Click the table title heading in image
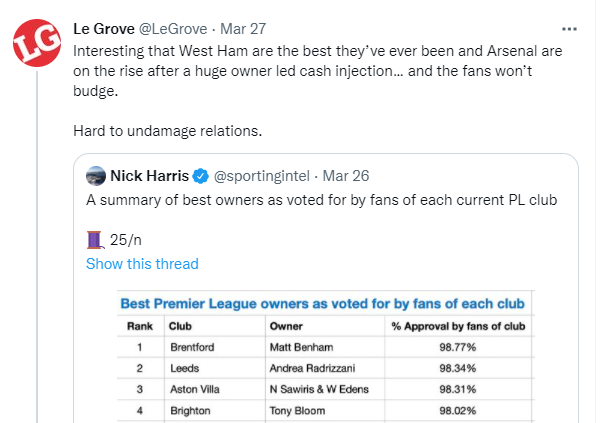The image size is (608, 423). [322, 303]
